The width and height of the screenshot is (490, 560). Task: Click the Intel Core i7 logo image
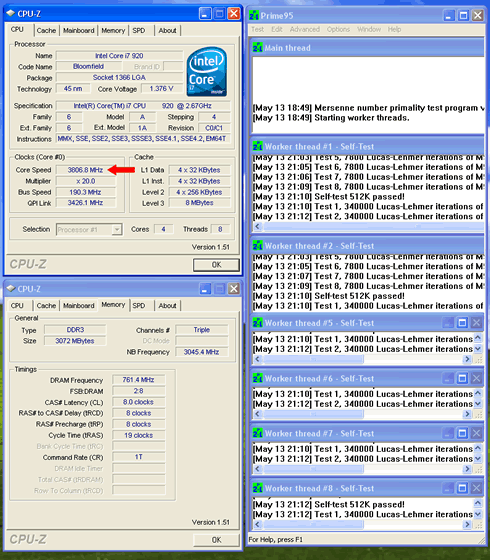pos(206,71)
